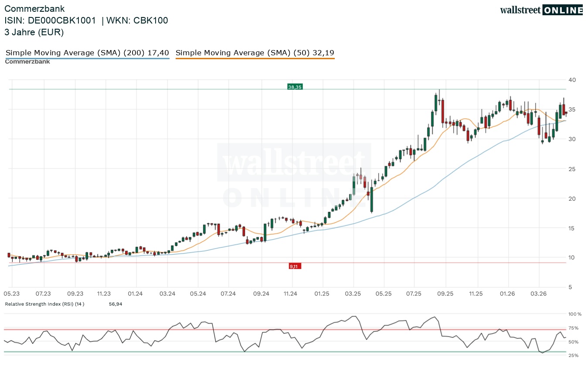Click the 40 price level on y-axis
Image resolution: width=588 pixels, height=367 pixels.
click(x=571, y=80)
